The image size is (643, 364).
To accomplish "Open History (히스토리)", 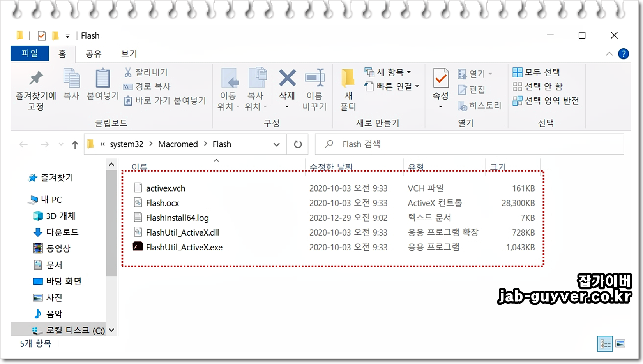I will point(479,106).
